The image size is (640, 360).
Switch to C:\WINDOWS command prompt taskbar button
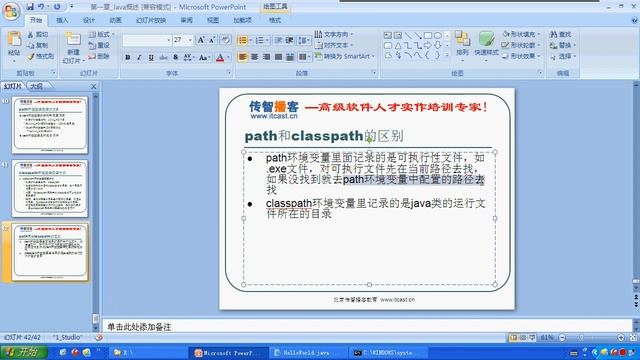[x=387, y=353]
